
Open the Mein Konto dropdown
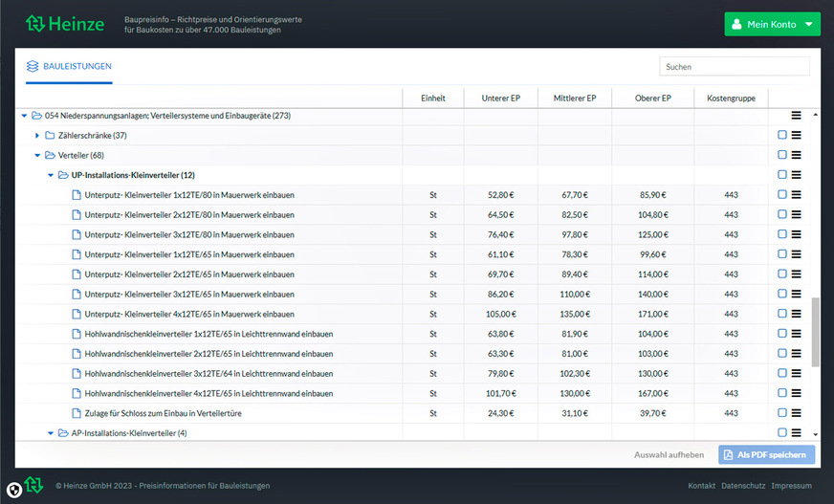point(772,24)
